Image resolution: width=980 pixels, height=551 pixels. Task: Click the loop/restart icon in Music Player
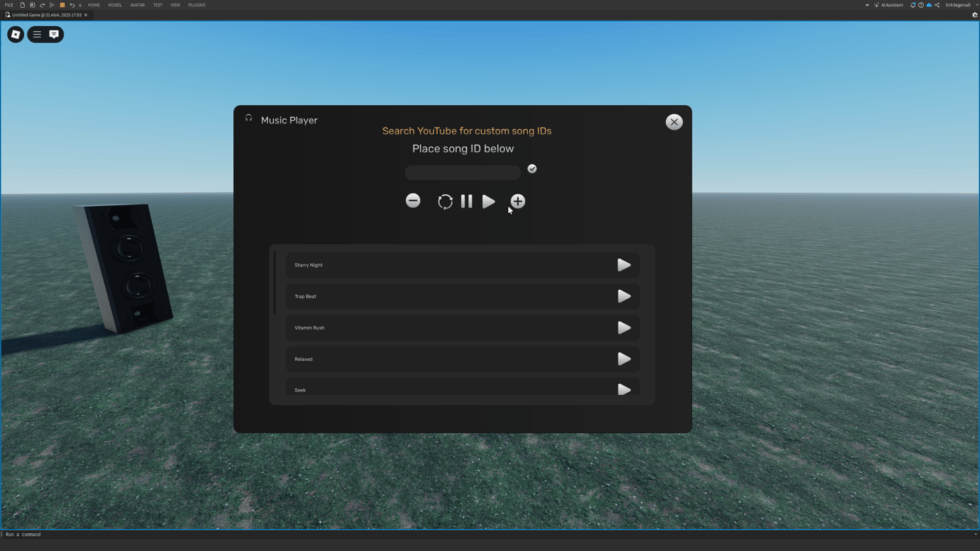click(x=445, y=201)
